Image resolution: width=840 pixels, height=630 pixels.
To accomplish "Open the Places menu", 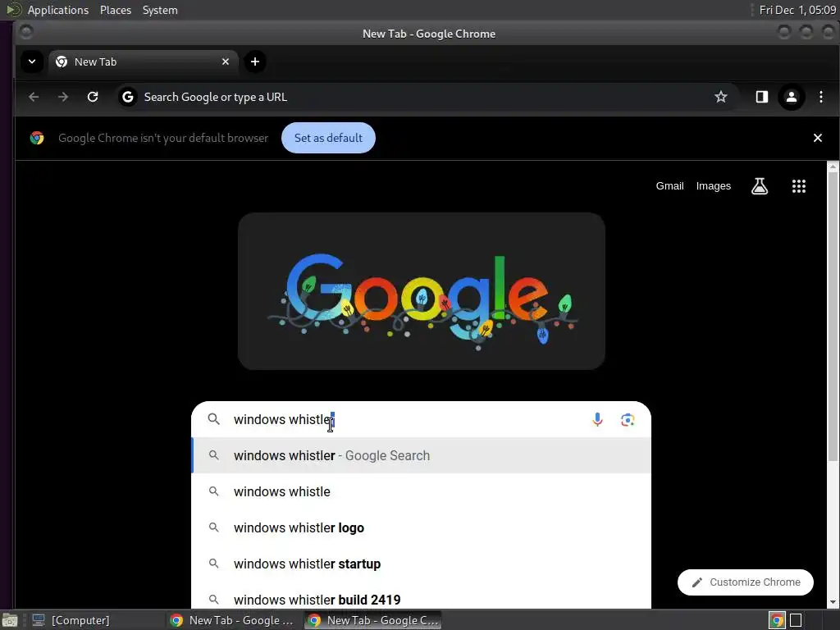I will pyautogui.click(x=115, y=10).
